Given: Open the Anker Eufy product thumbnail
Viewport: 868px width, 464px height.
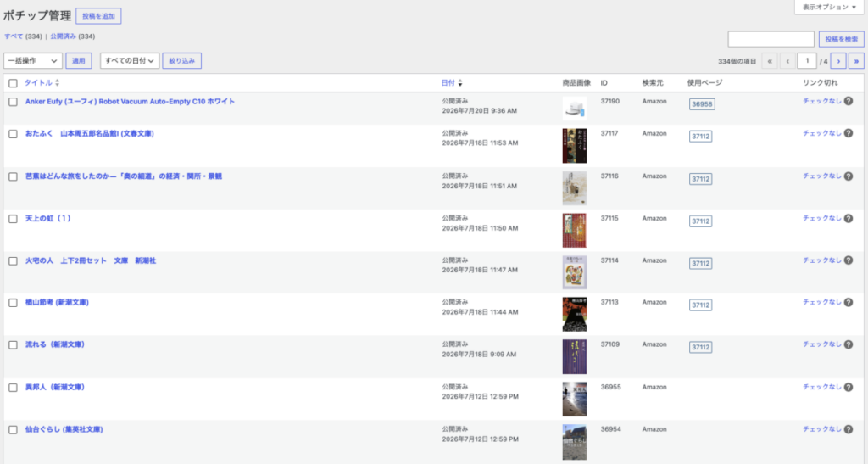Looking at the screenshot, I should pyautogui.click(x=574, y=109).
